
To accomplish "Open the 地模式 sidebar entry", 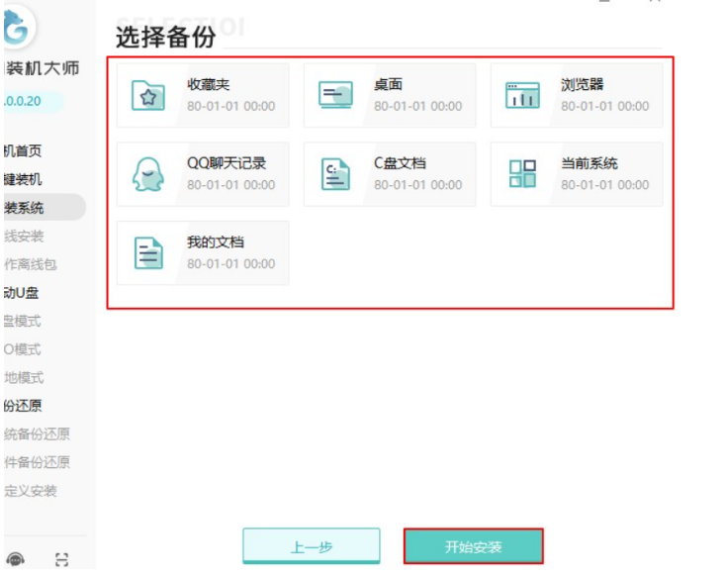I will tap(24, 377).
